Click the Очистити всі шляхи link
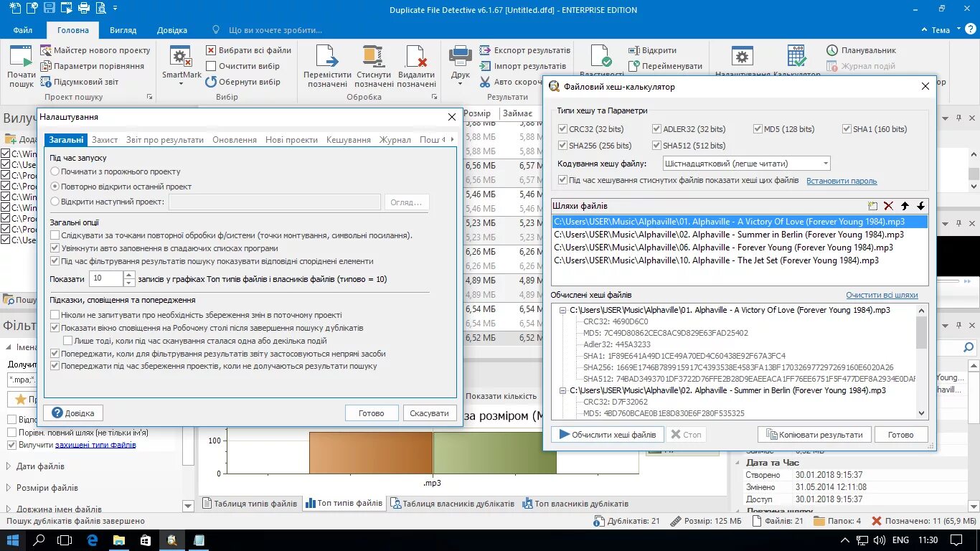This screenshot has height=551, width=980. [882, 295]
